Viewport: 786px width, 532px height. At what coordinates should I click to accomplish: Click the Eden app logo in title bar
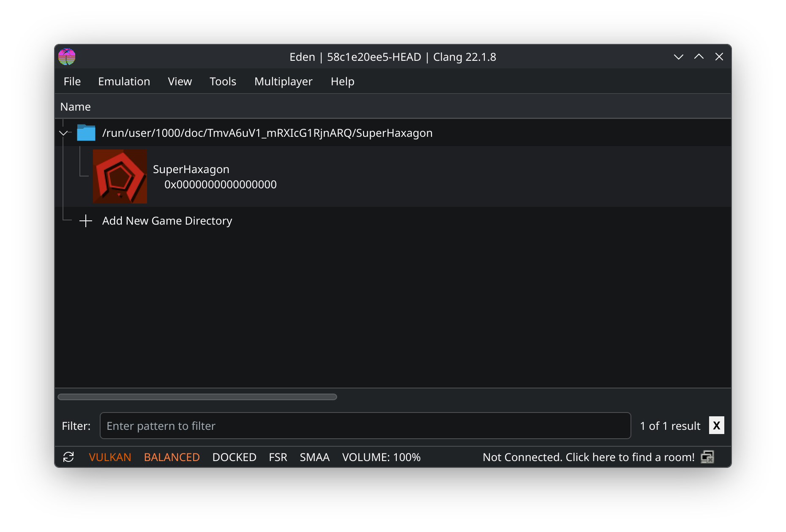67,57
